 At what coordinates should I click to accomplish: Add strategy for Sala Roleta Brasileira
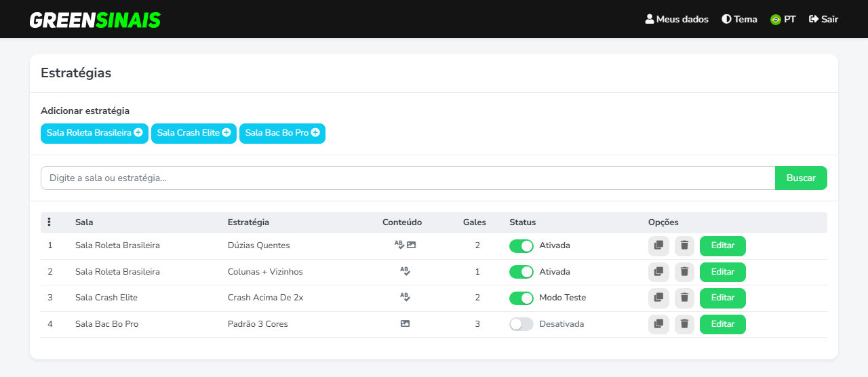click(x=94, y=133)
